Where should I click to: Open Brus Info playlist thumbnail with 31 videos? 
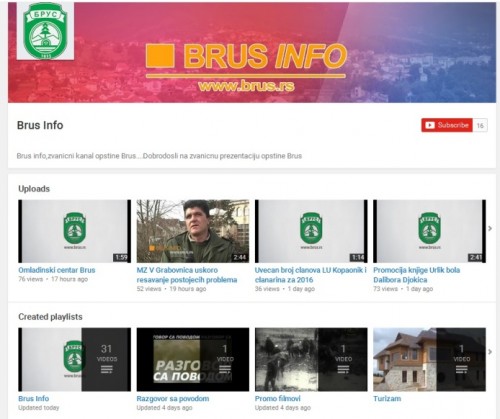click(x=75, y=359)
